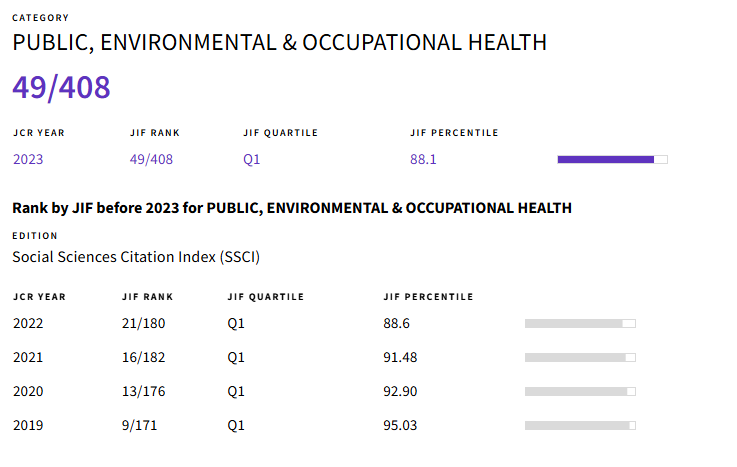Viewport: 737px width, 467px height.
Task: Select the 2022 year row cell
Action: (x=28, y=323)
